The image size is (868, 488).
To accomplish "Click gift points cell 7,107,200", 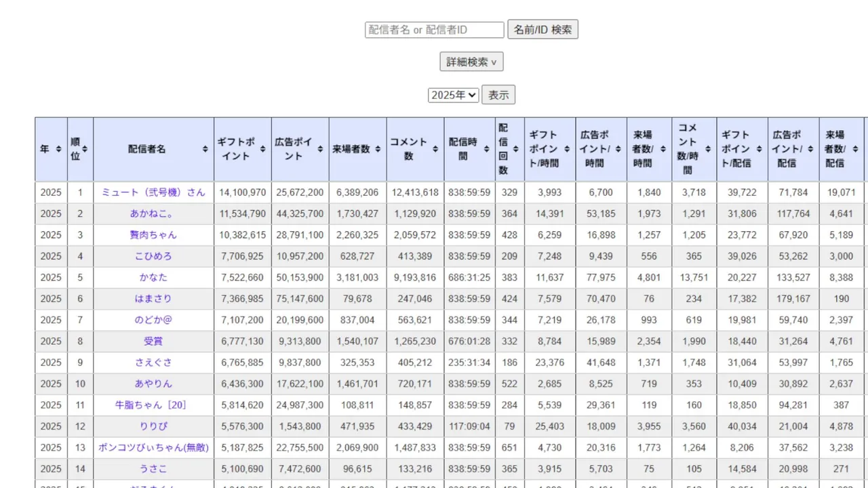I will tap(243, 320).
